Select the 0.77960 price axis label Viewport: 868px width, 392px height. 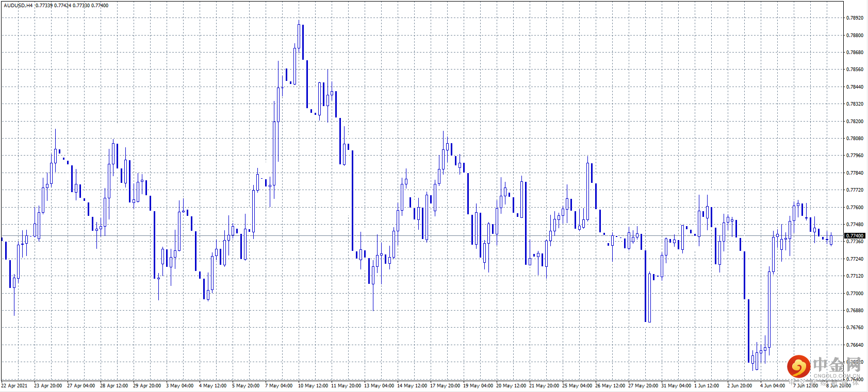[x=855, y=156]
